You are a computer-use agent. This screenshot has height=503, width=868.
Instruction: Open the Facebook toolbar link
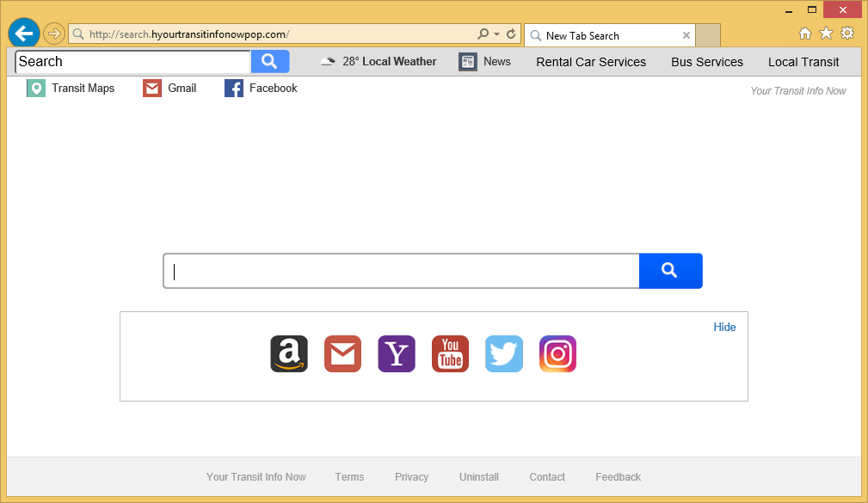[274, 88]
